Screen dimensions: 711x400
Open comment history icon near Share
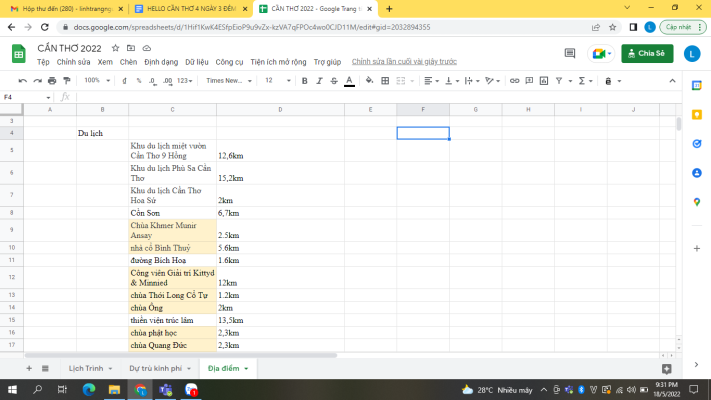569,53
